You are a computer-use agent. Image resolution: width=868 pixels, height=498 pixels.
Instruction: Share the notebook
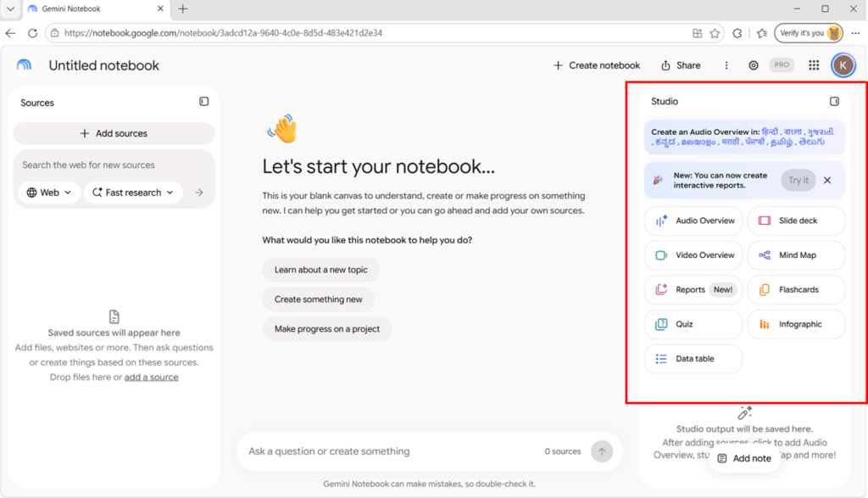[681, 65]
